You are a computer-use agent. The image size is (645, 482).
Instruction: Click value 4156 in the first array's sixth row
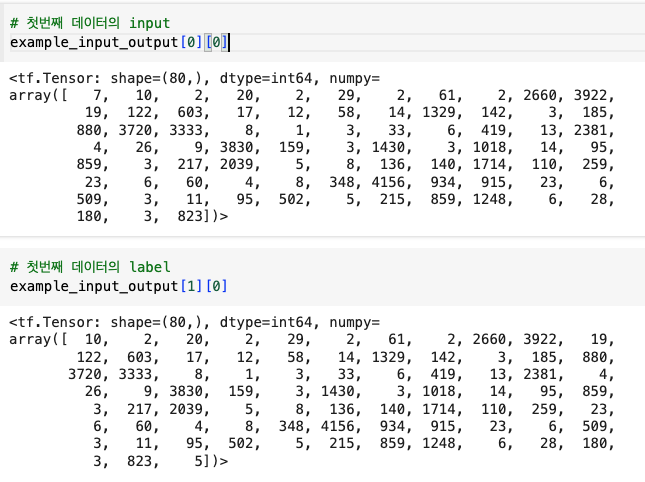388,182
